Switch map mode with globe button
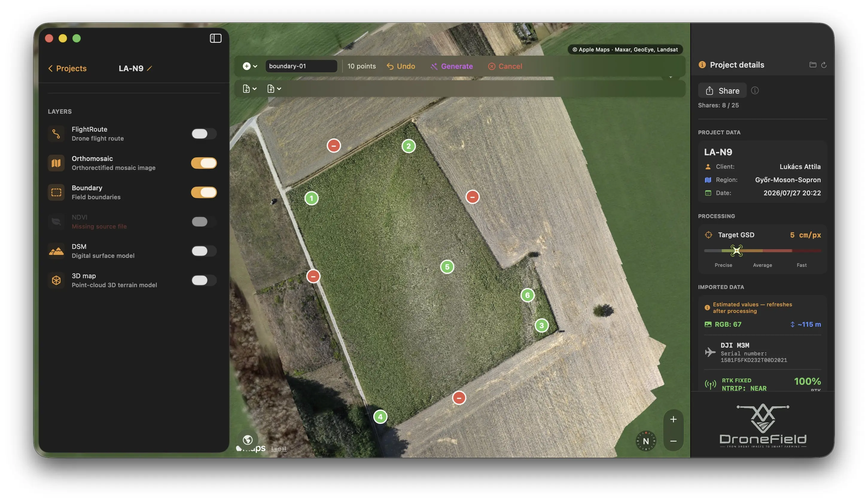This screenshot has height=502, width=868. [248, 440]
